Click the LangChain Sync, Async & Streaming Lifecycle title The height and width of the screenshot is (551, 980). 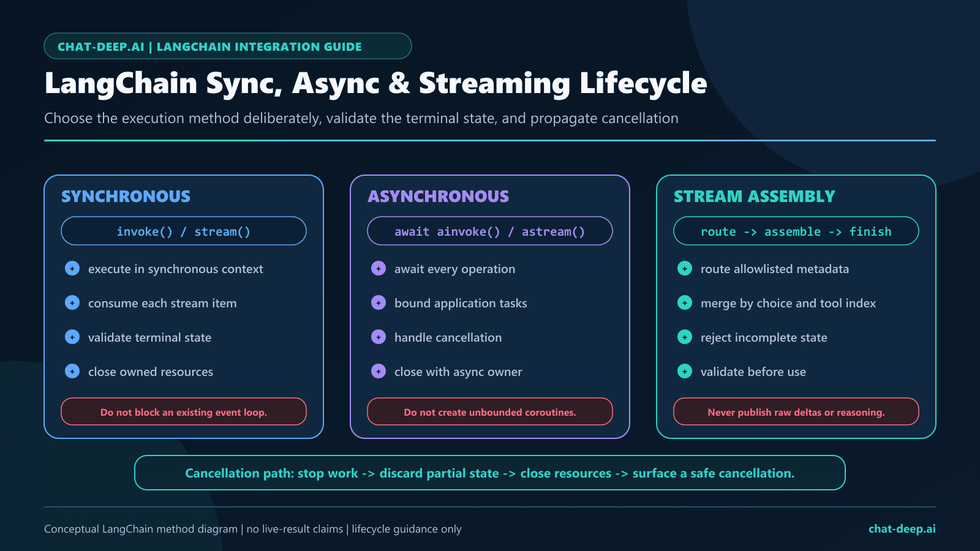click(375, 84)
